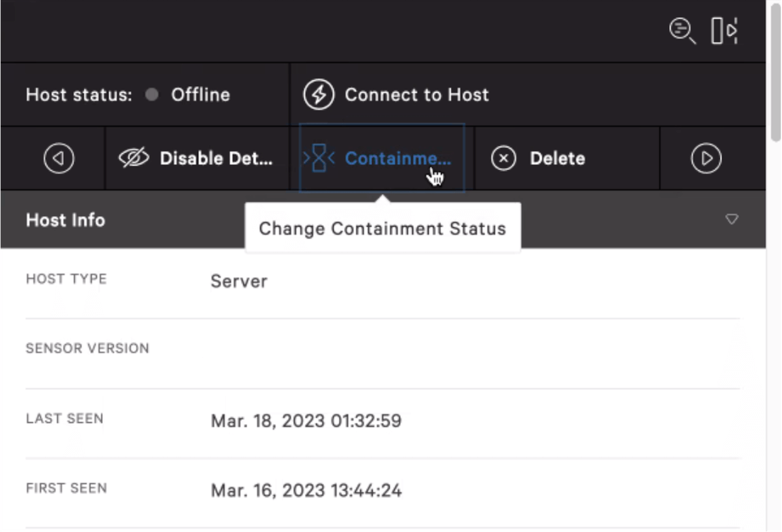Click the Last Seen timestamp value

click(306, 421)
